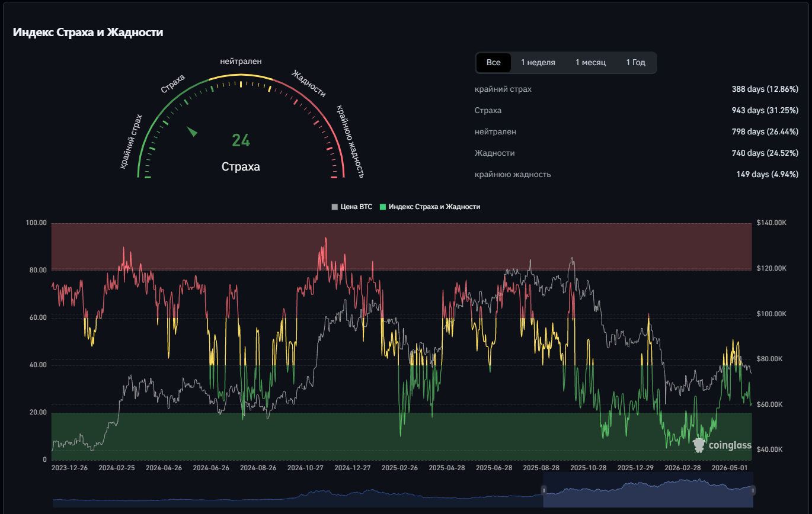The width and height of the screenshot is (812, 514).
Task: Toggle 'Индекс Страха и Жадности' legend series
Action: [430, 207]
